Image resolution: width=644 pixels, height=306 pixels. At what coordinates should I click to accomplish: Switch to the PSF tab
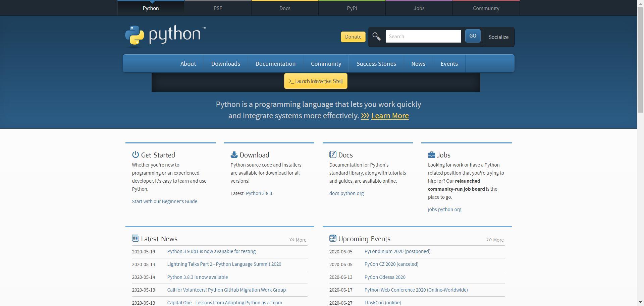(x=218, y=8)
